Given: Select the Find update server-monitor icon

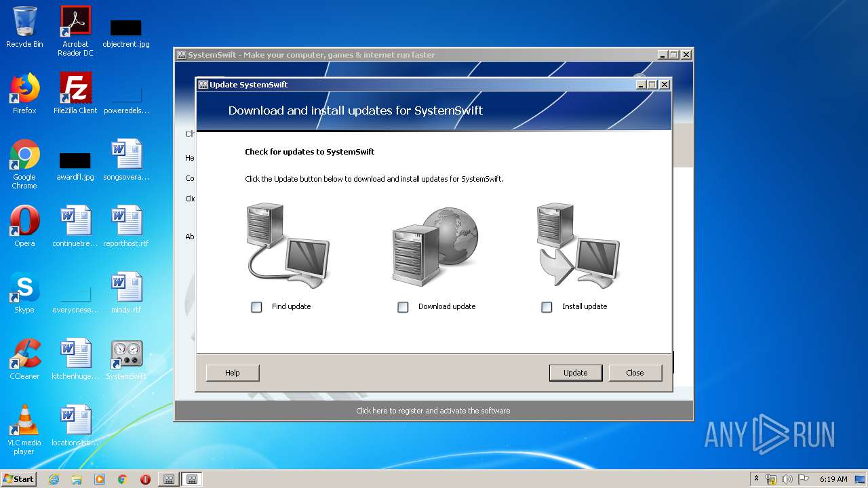Looking at the screenshot, I should tap(288, 245).
